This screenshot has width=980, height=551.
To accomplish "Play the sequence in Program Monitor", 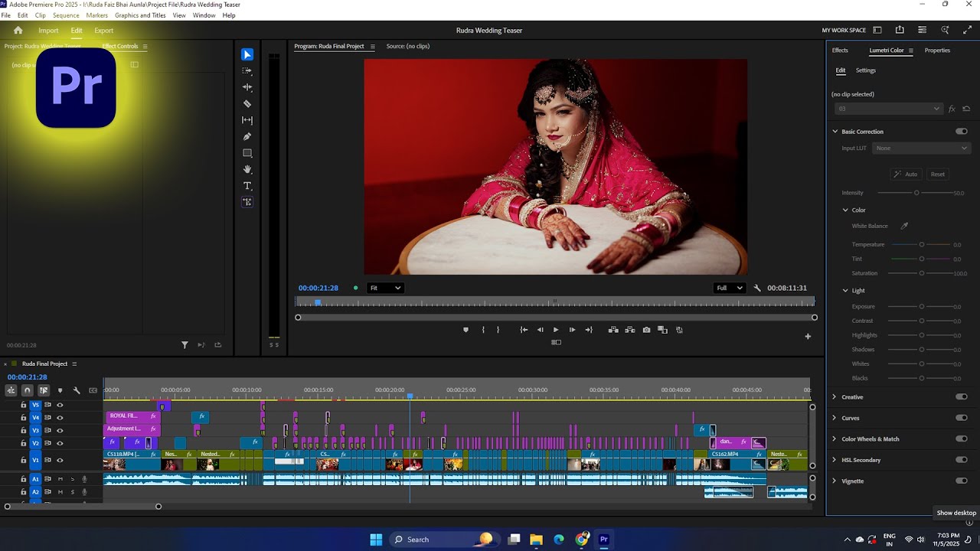I will tap(556, 330).
